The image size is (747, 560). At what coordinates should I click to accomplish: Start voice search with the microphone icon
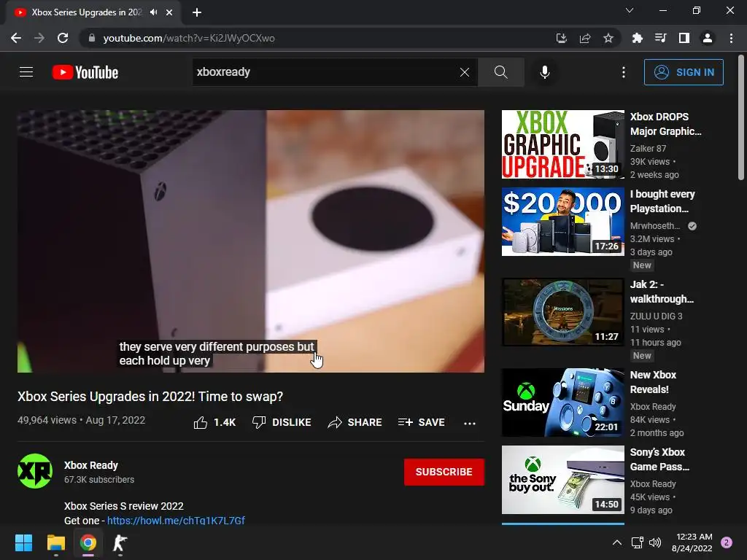tap(545, 72)
